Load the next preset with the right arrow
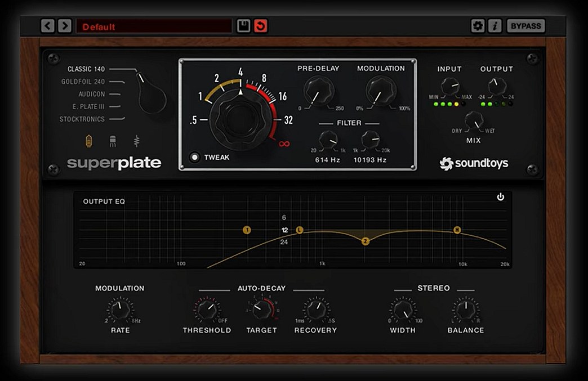588x381 pixels. (65, 26)
